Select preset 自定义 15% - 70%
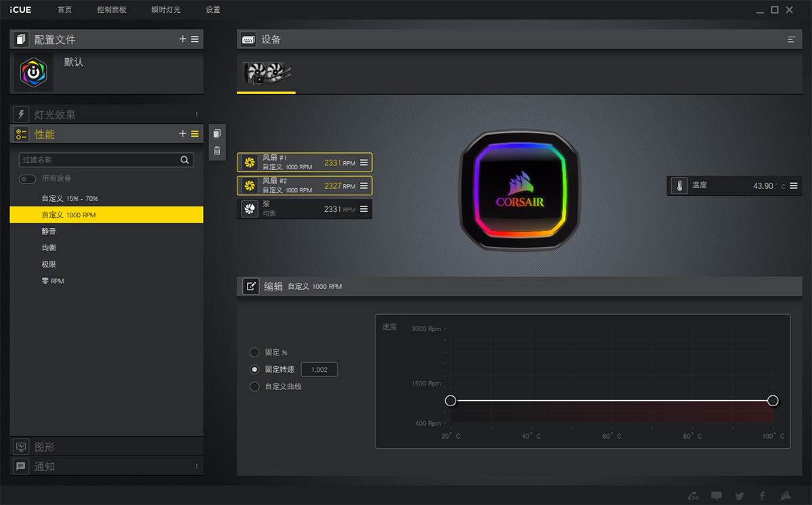 pos(106,198)
